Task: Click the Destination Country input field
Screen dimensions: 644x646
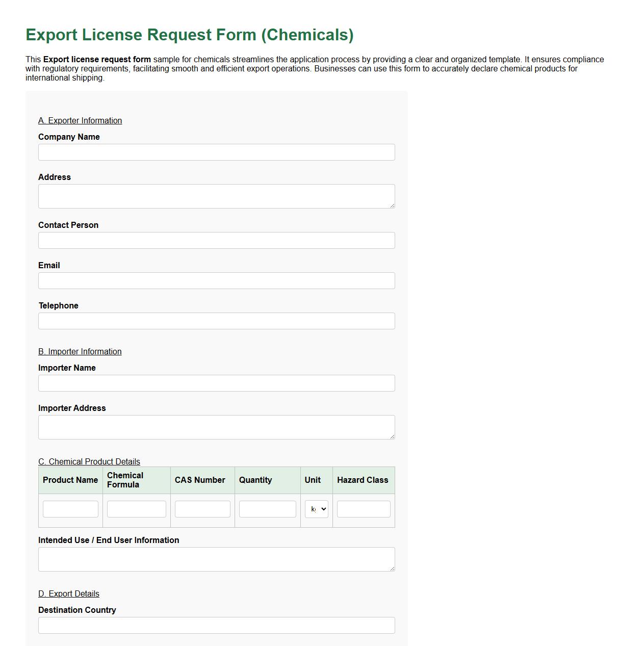Action: 216,625
